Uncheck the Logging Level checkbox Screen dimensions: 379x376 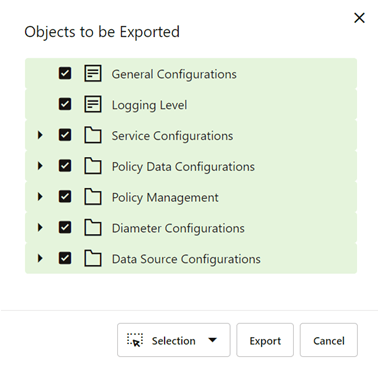pos(65,104)
